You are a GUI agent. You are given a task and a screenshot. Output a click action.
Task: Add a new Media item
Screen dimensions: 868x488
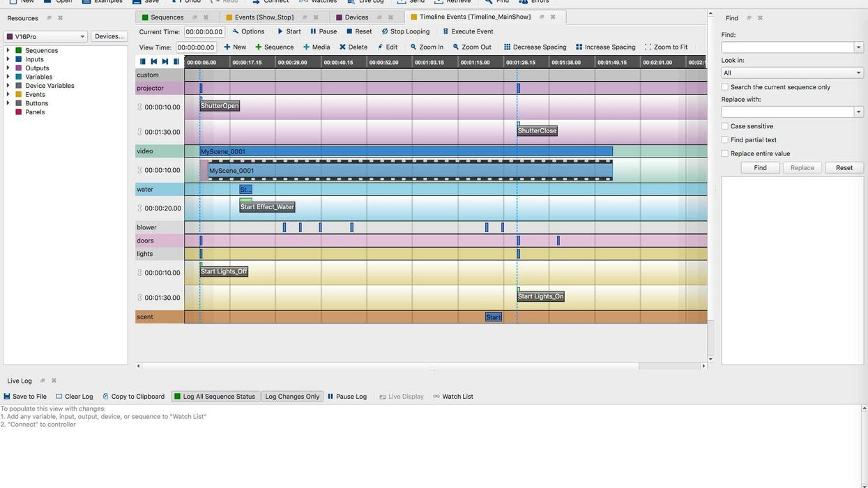(x=306, y=47)
